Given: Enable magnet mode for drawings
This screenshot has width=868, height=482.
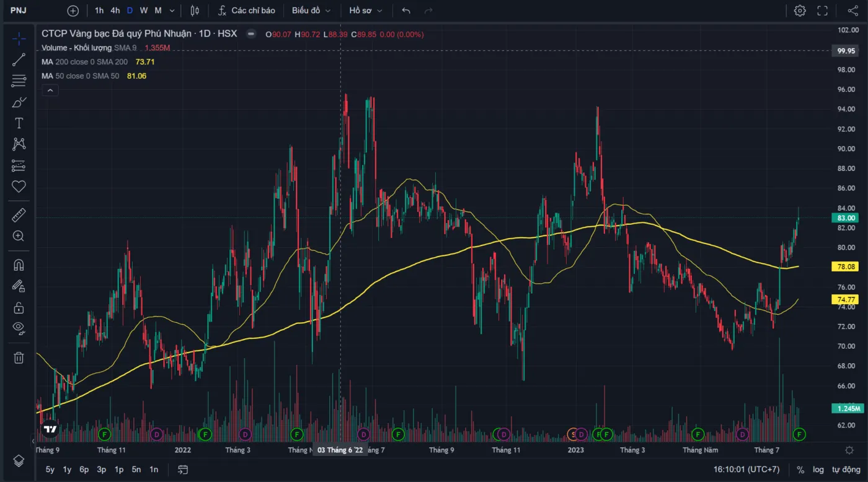Looking at the screenshot, I should (x=19, y=265).
